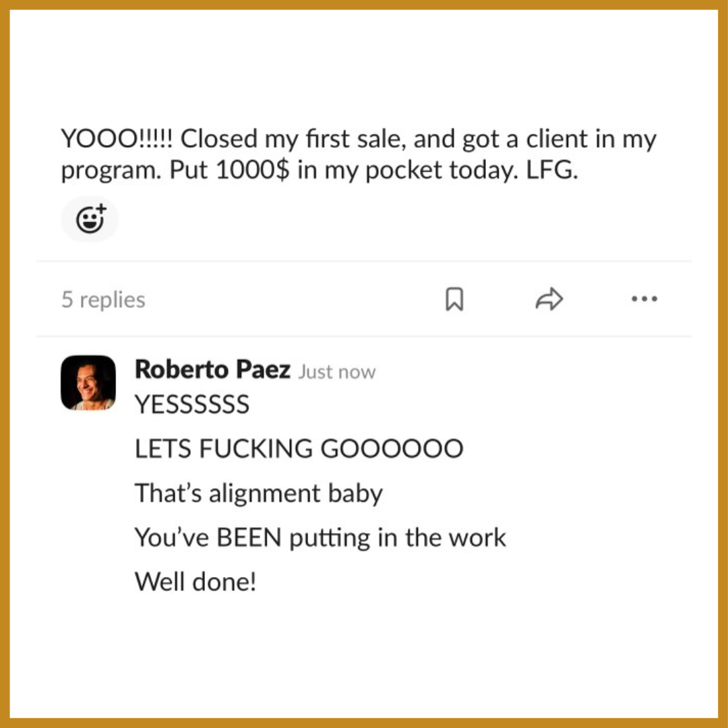Select the "YESSSSSS" reply line
This screenshot has width=728, height=728.
tap(192, 405)
